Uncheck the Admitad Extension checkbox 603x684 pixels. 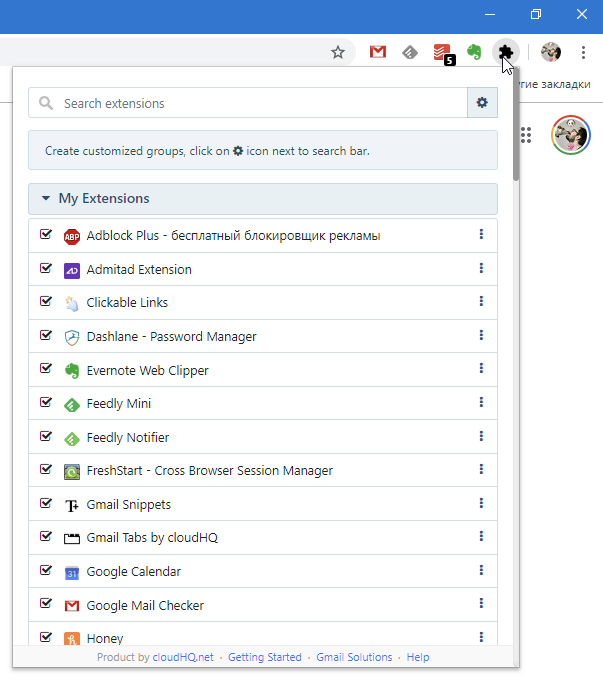(x=46, y=267)
